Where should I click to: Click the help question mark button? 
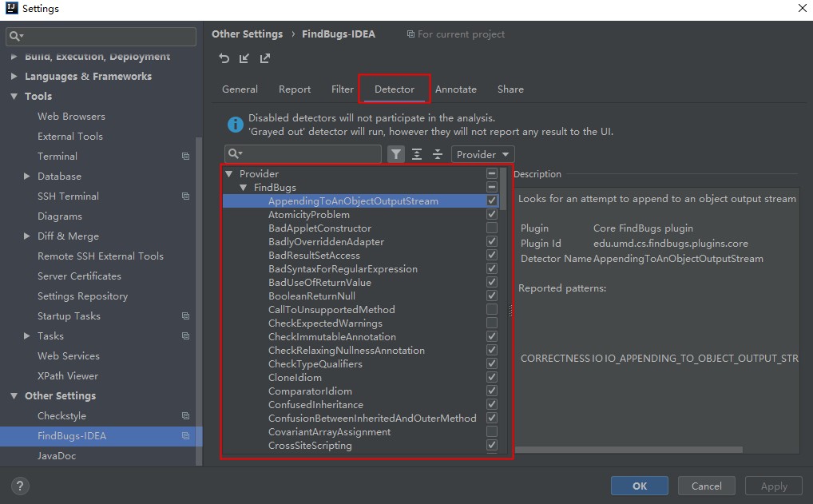click(20, 486)
